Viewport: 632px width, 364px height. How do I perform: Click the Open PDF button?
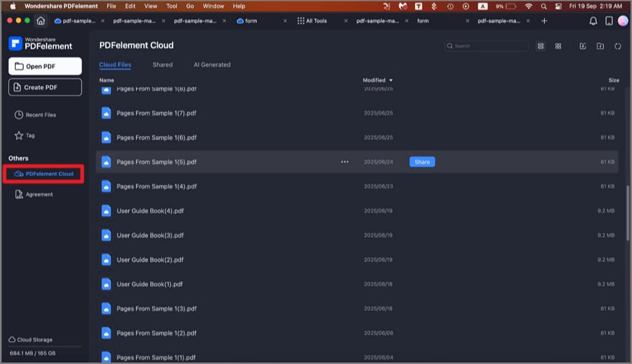tap(44, 66)
